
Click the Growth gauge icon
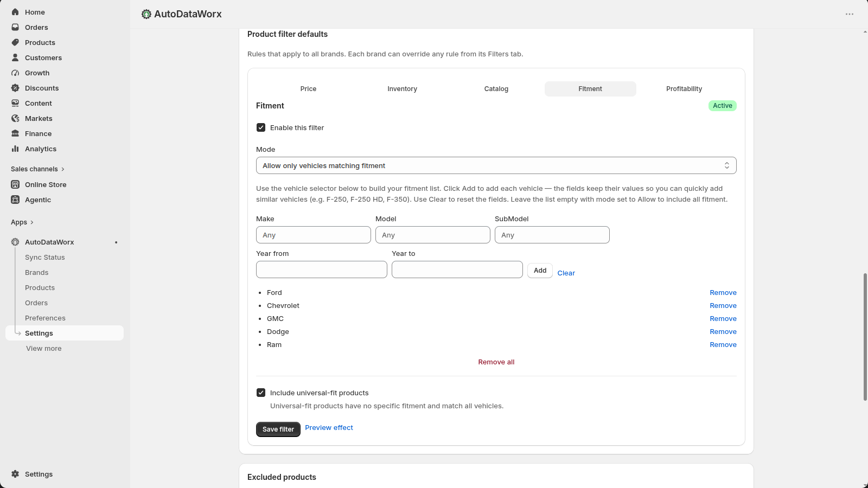[x=15, y=73]
